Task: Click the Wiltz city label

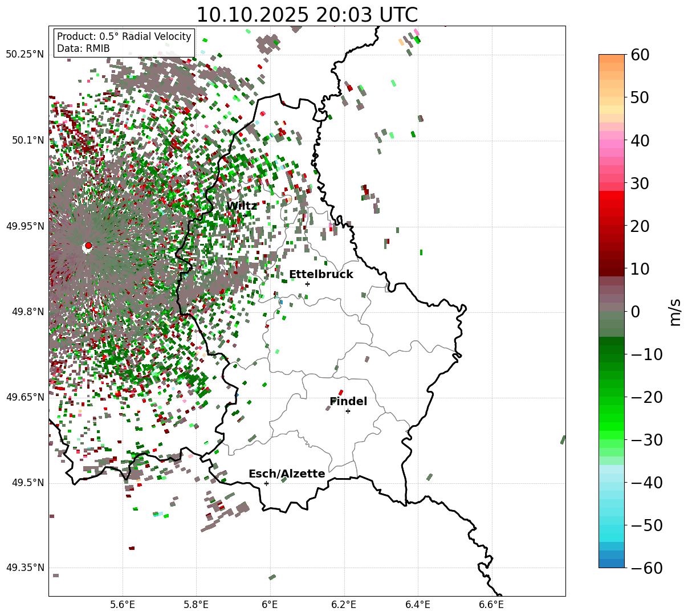Action: [242, 206]
